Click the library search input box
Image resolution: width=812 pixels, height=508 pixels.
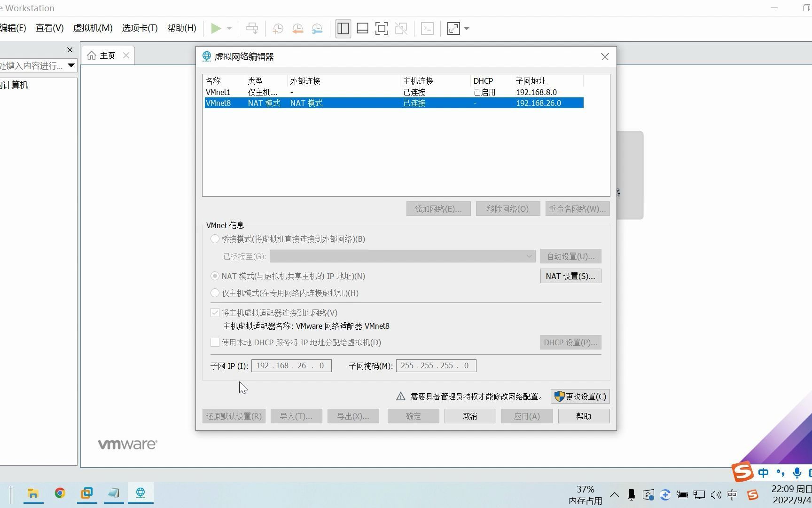[32, 65]
